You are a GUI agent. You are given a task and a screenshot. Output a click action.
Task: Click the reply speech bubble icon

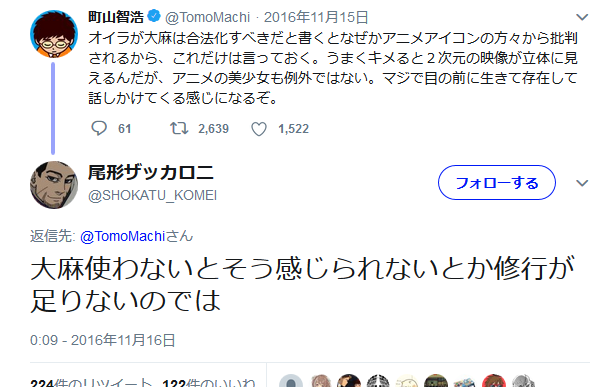[99, 128]
